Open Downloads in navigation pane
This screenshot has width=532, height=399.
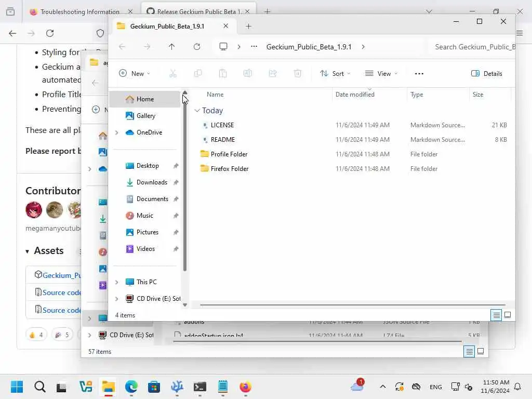click(x=145, y=182)
